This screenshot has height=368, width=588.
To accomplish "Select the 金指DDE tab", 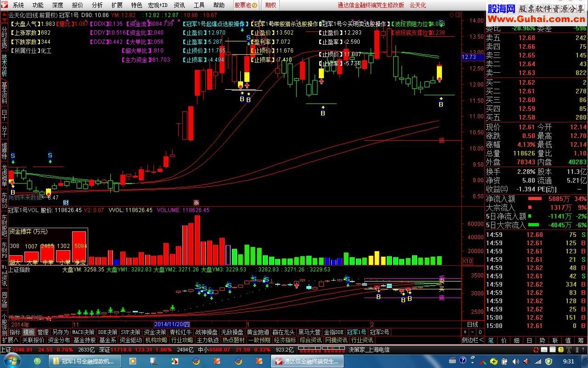I will pos(334,332).
